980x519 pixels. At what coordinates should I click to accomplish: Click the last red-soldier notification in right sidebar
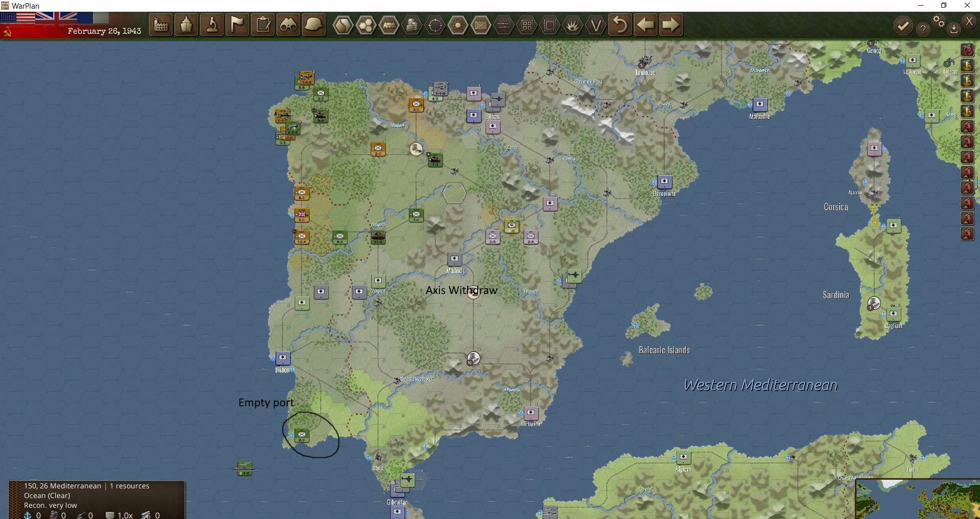967,234
